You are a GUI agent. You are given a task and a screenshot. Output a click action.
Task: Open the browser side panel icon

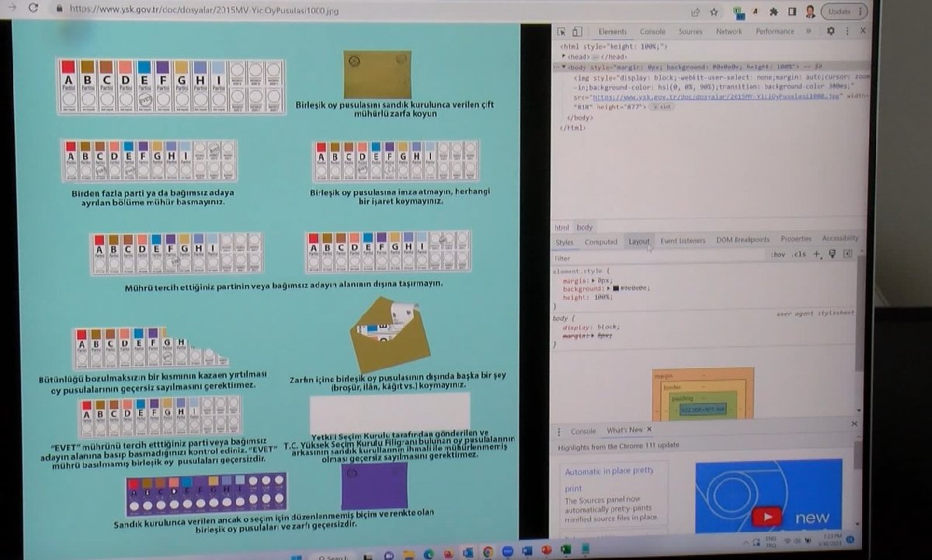pyautogui.click(x=791, y=12)
